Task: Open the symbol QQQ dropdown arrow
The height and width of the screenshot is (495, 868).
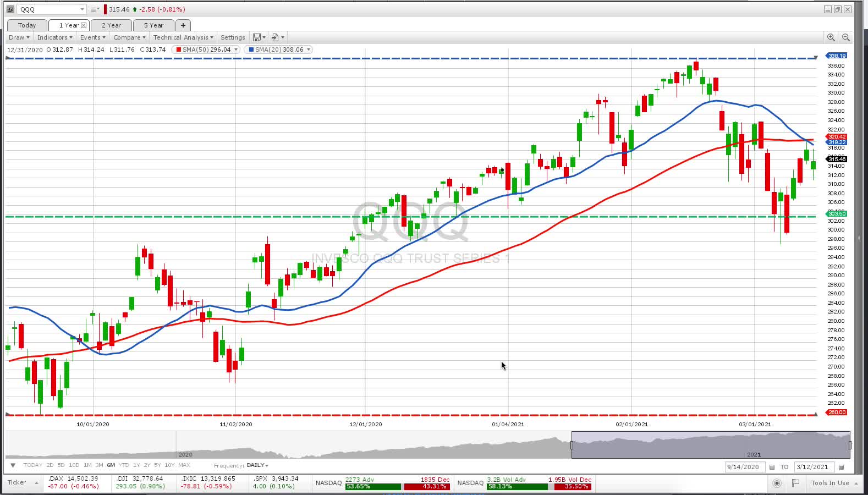Action: click(82, 9)
